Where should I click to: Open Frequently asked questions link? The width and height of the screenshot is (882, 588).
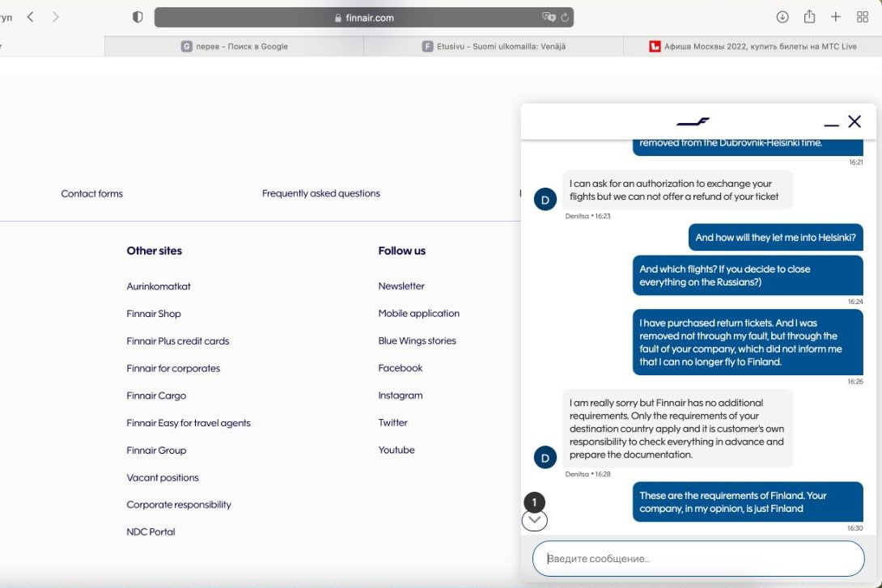[x=320, y=193]
